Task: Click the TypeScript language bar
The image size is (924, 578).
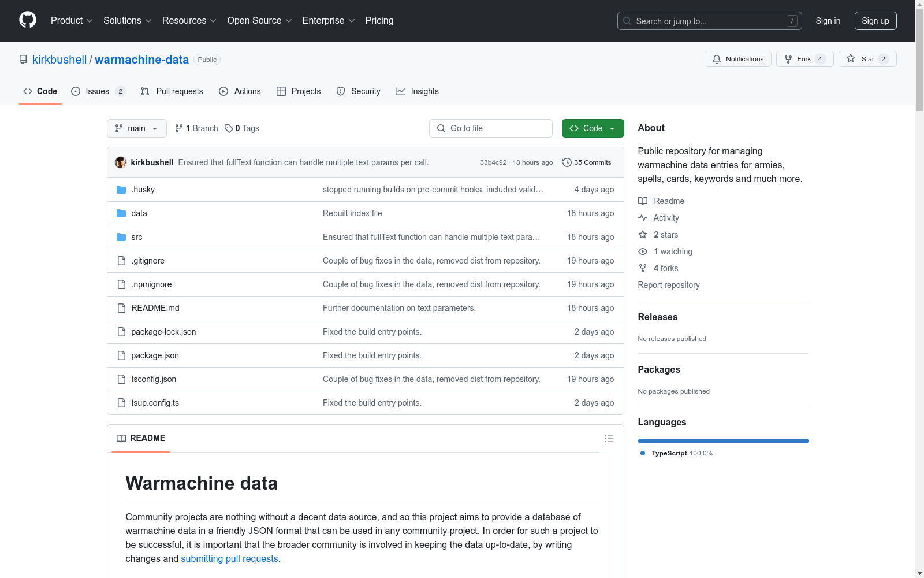Action: (724, 441)
